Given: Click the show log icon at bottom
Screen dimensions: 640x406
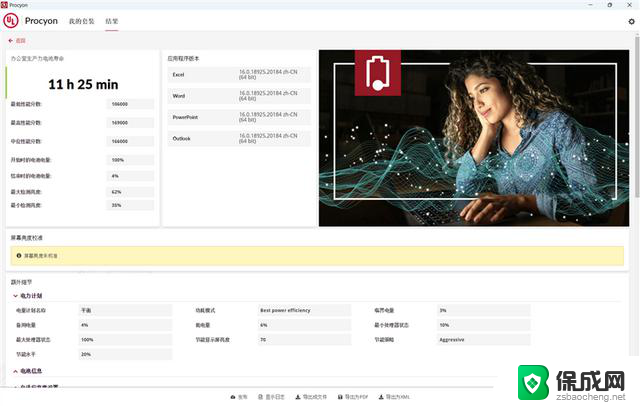Looking at the screenshot, I should pos(260,397).
